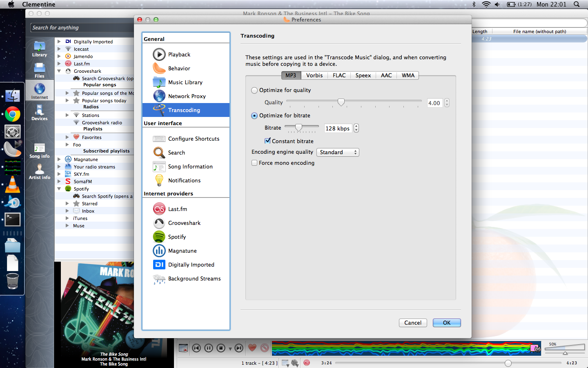Select Transcoding in preferences list
The image size is (588, 368).
186,110
